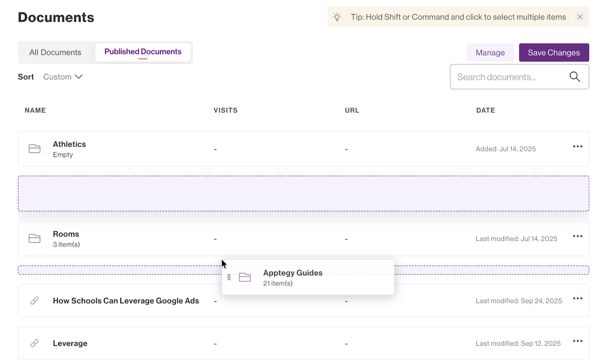The height and width of the screenshot is (364, 604).
Task: Open more options for Athletics folder
Action: 578,147
